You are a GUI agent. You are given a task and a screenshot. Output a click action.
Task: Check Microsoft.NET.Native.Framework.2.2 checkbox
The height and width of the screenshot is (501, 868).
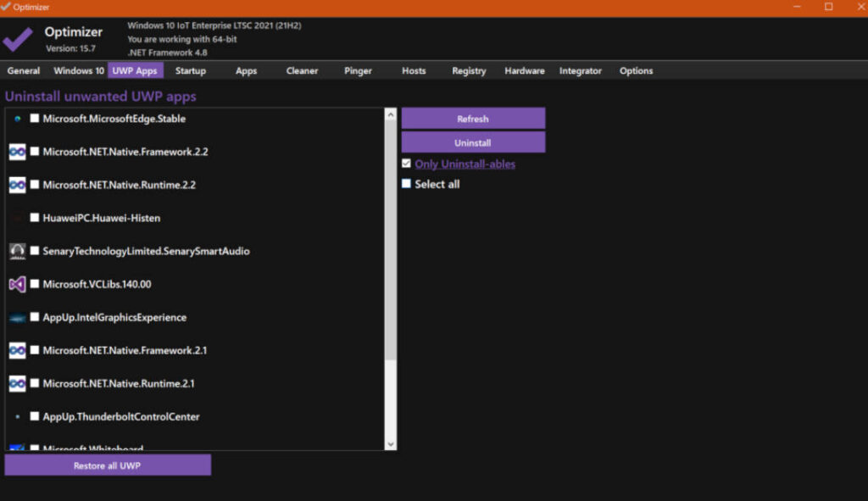coord(34,151)
